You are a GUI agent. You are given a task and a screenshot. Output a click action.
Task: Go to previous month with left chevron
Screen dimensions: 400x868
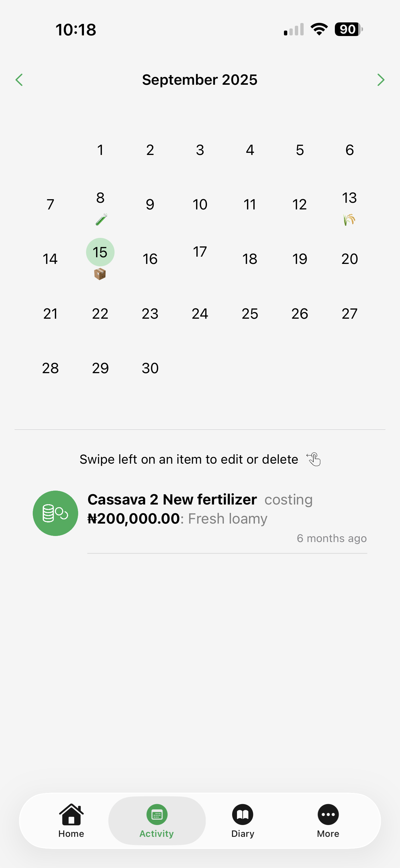[x=19, y=80]
